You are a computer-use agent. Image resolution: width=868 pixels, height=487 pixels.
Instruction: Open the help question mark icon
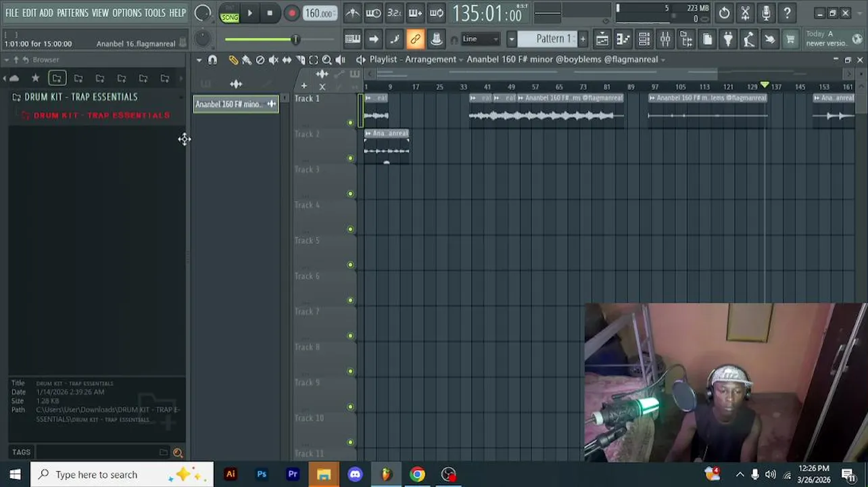787,13
